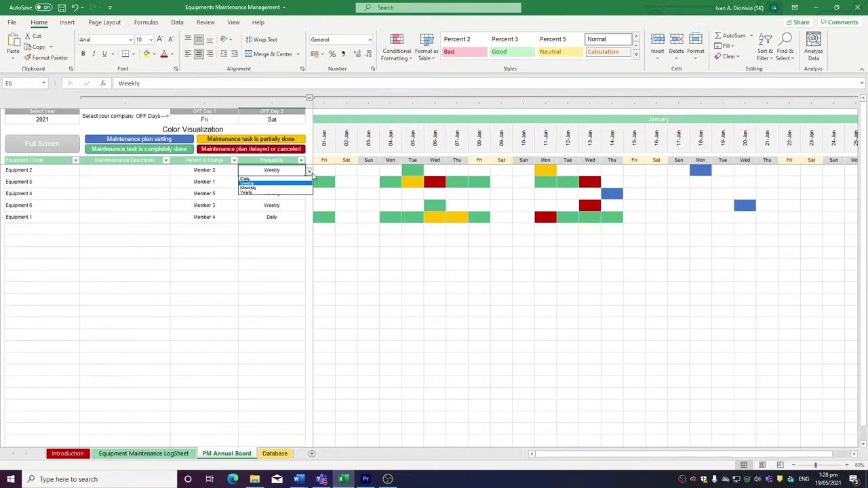Add a new sheet with plus icon
Image resolution: width=868 pixels, height=488 pixels.
click(312, 453)
